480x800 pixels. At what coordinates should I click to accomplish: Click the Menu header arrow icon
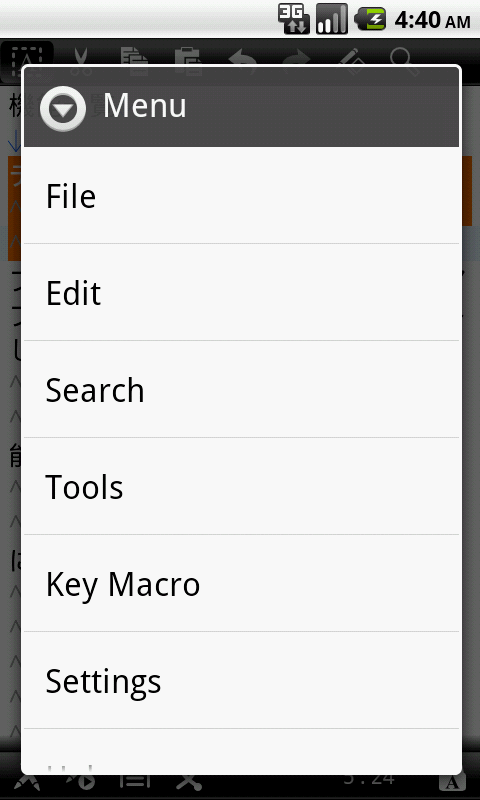pyautogui.click(x=63, y=108)
